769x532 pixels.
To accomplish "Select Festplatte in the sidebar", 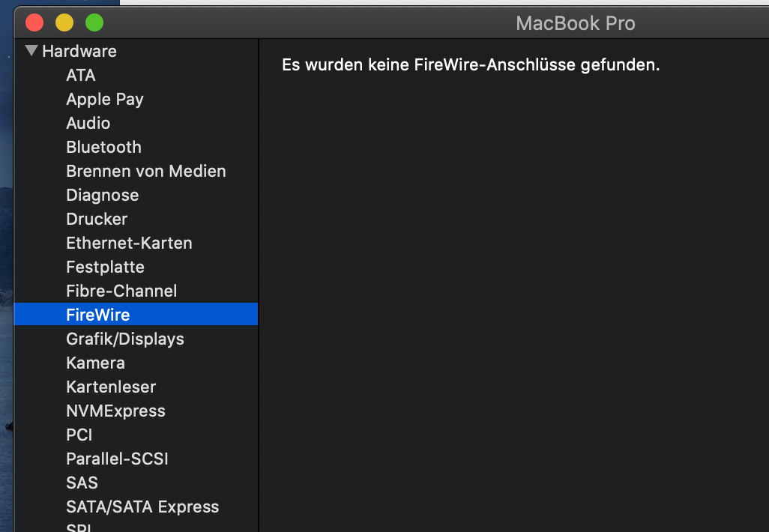I will (105, 267).
